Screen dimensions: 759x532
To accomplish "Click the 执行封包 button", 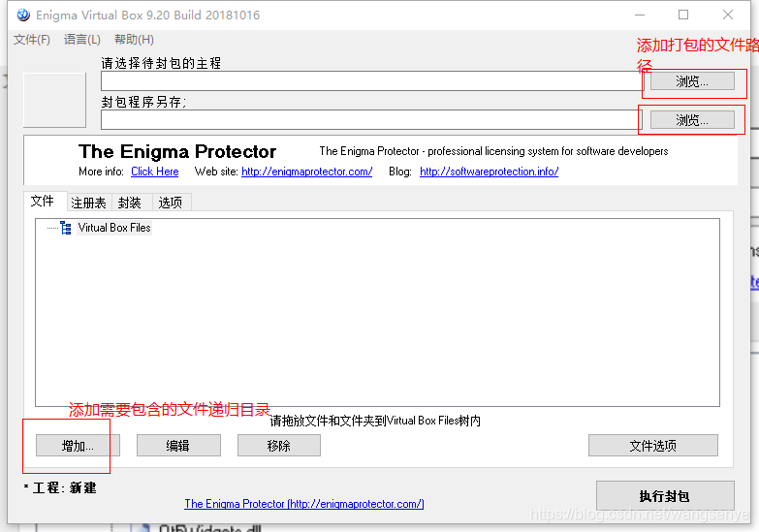I will pyautogui.click(x=665, y=496).
